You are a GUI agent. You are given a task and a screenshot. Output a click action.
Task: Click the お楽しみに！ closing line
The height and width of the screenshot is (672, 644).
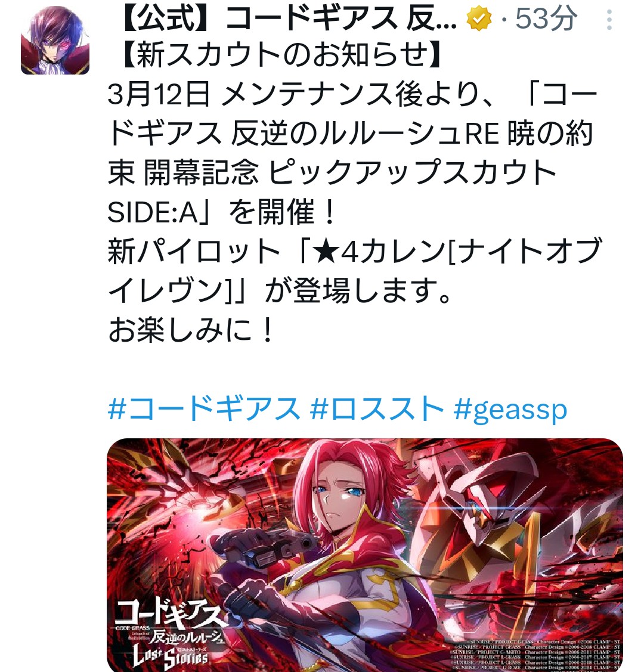click(191, 331)
